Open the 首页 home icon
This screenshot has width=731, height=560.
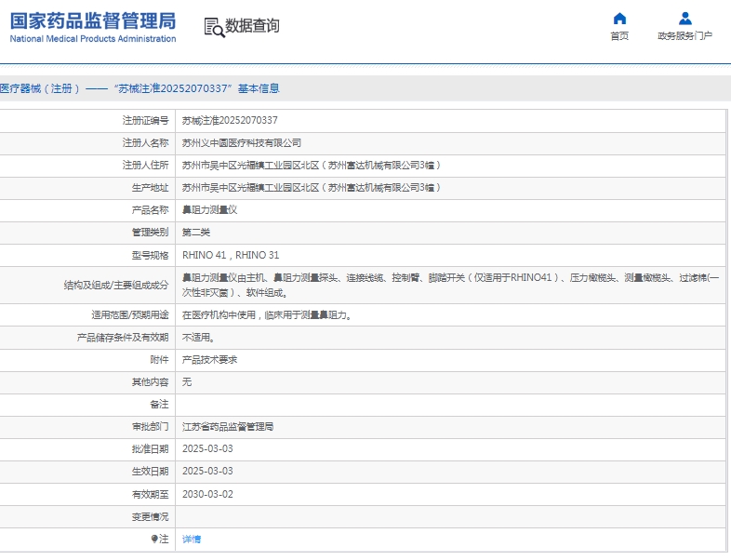[x=619, y=19]
